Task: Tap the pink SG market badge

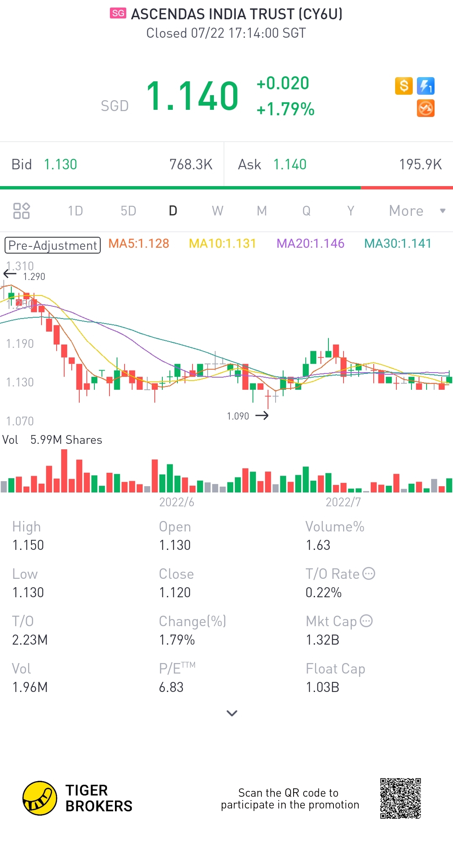Action: (x=118, y=13)
